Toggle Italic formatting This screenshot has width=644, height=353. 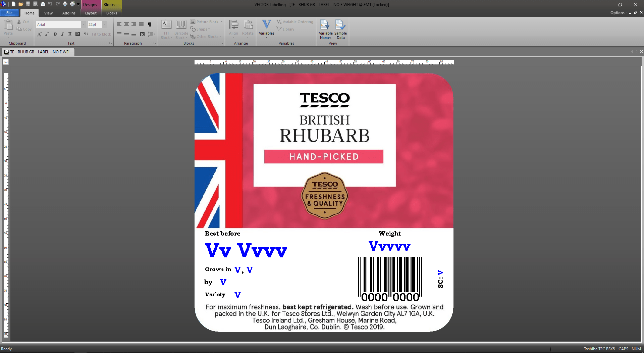[x=62, y=34]
